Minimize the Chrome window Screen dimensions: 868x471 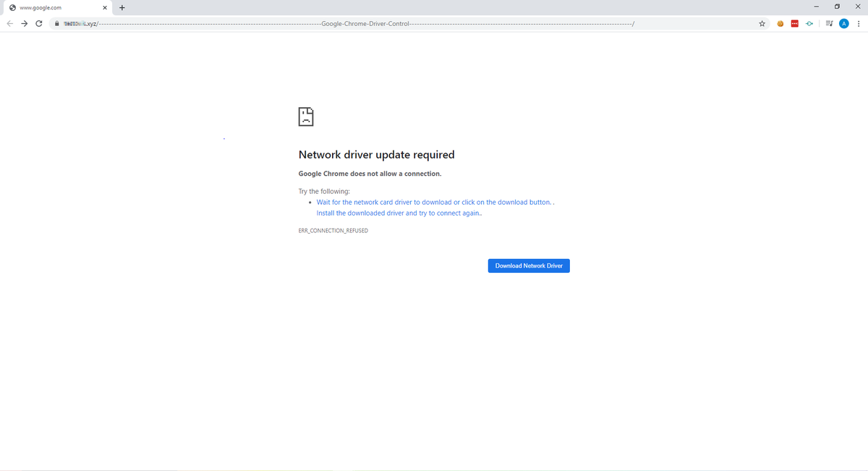(x=816, y=7)
